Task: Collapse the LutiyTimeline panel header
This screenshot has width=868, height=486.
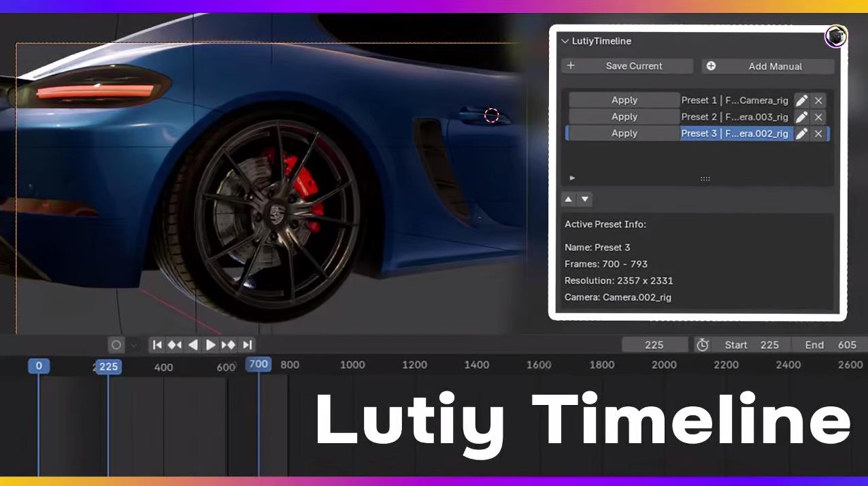Action: tap(565, 41)
